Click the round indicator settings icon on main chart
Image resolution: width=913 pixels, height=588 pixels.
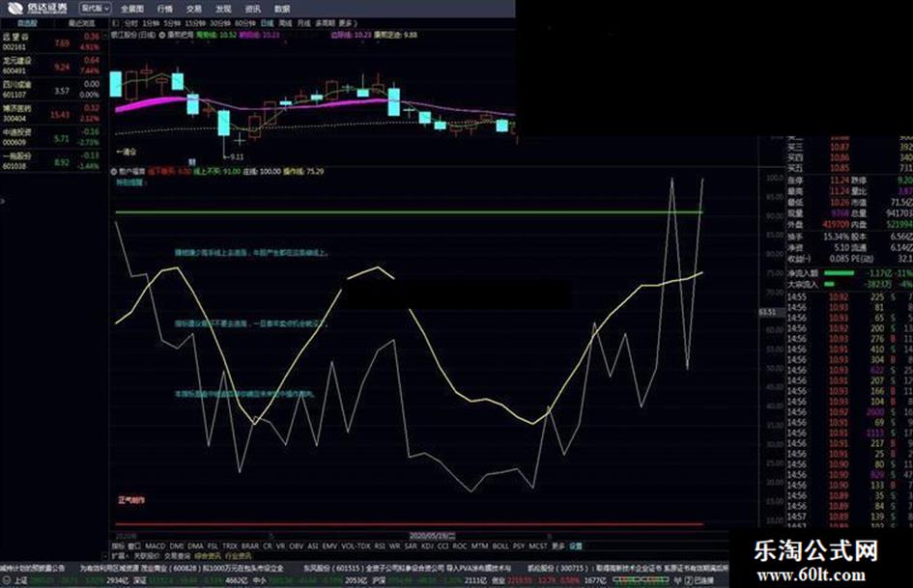click(x=162, y=35)
